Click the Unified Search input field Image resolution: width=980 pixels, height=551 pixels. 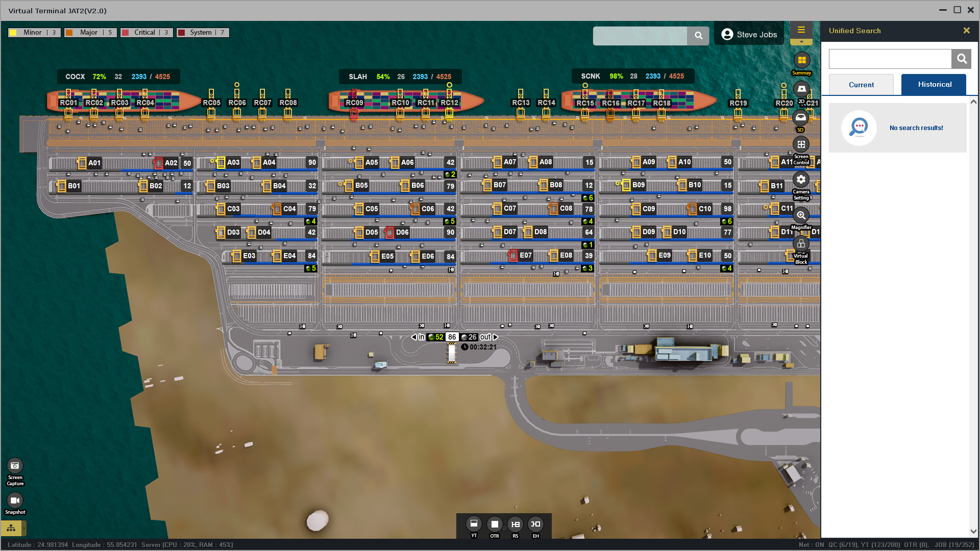pyautogui.click(x=890, y=59)
